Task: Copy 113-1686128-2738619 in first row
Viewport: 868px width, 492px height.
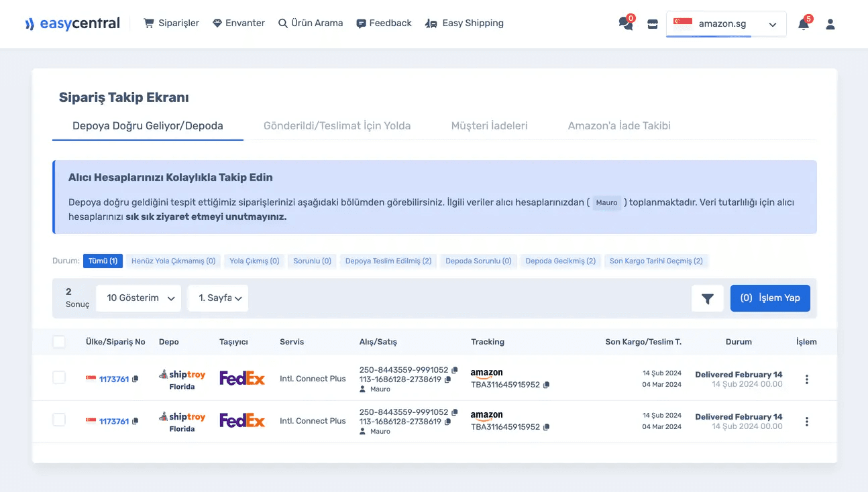Action: tap(448, 379)
